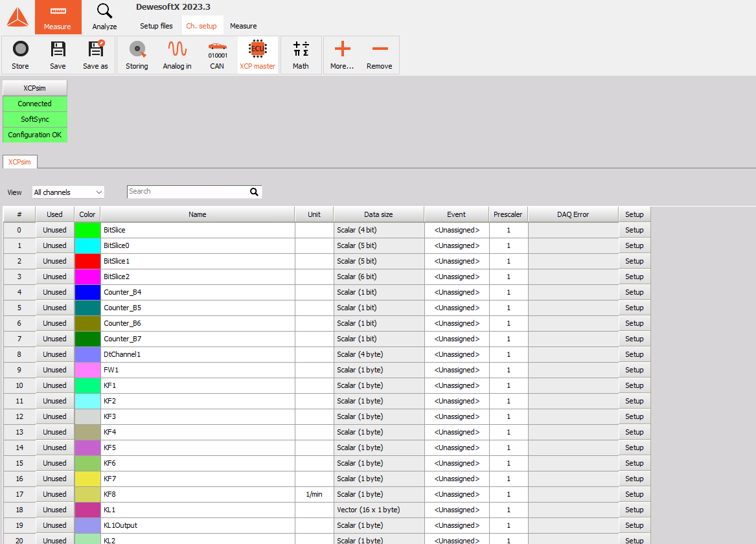Toggle Used state for FW1 channel
The width and height of the screenshot is (756, 544).
54,370
